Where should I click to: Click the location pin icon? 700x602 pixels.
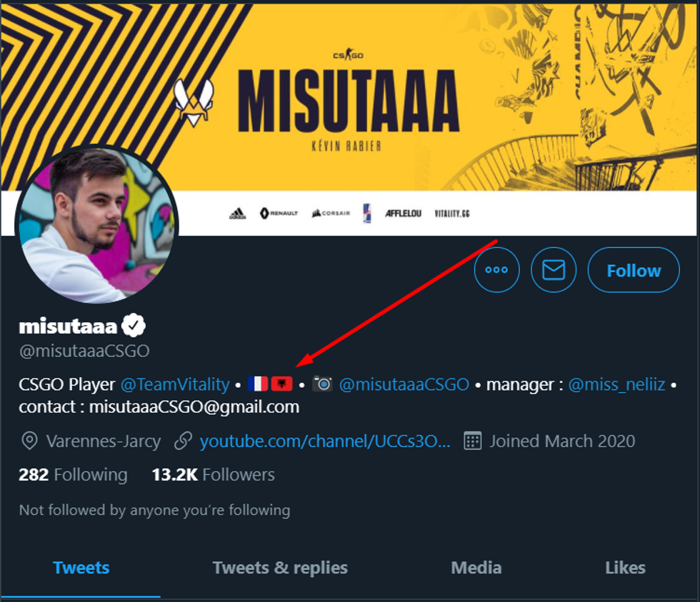(29, 441)
